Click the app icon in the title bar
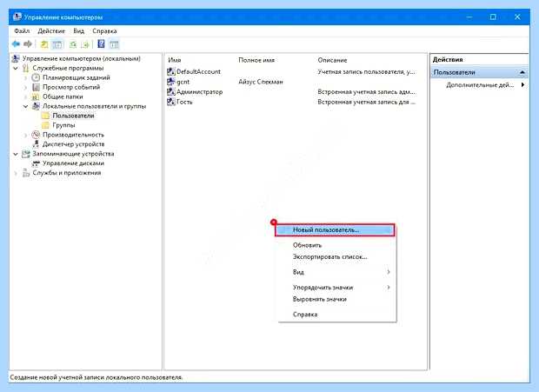Image resolution: width=539 pixels, height=392 pixels. tap(17, 17)
